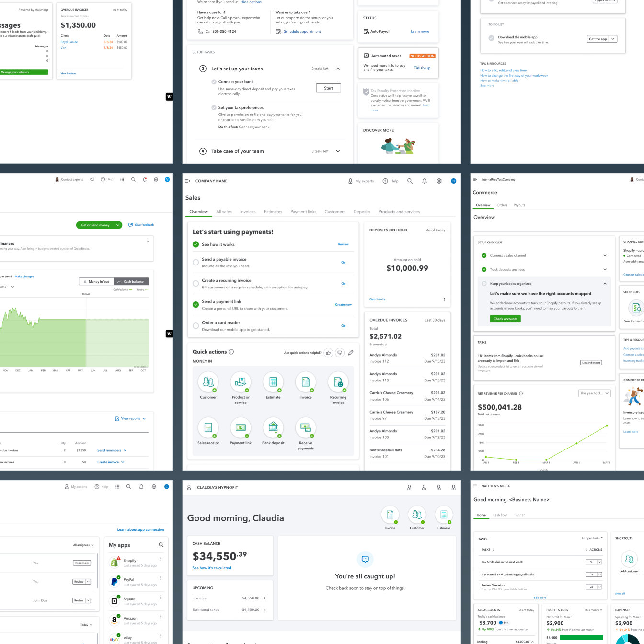This screenshot has height=644, width=644.
Task: Switch the chart to Cash balance
Action: click(x=131, y=281)
